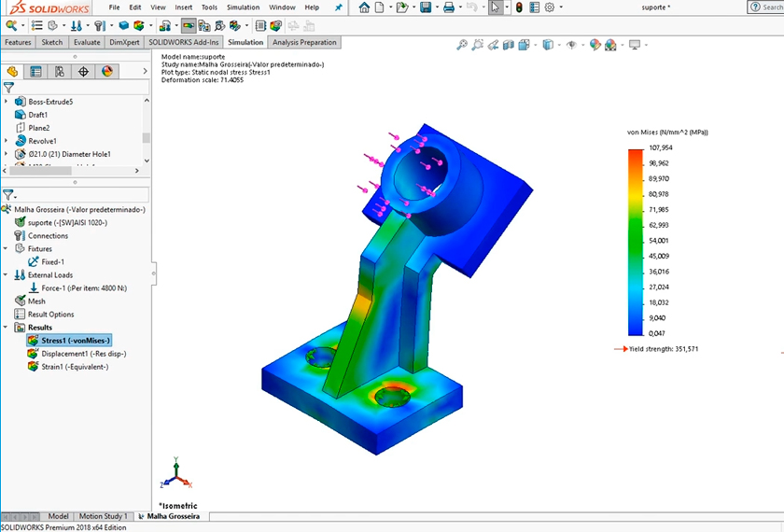This screenshot has height=532, width=784.
Task: Click Strain1 (-Equivalent-) result plot
Action: point(74,367)
